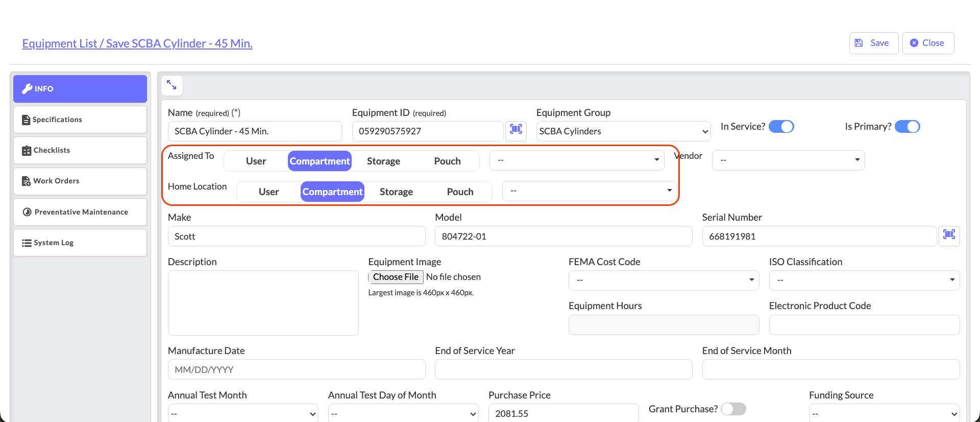Switch to the Checklists tab
This screenshot has height=422, width=980.
pyautogui.click(x=80, y=150)
